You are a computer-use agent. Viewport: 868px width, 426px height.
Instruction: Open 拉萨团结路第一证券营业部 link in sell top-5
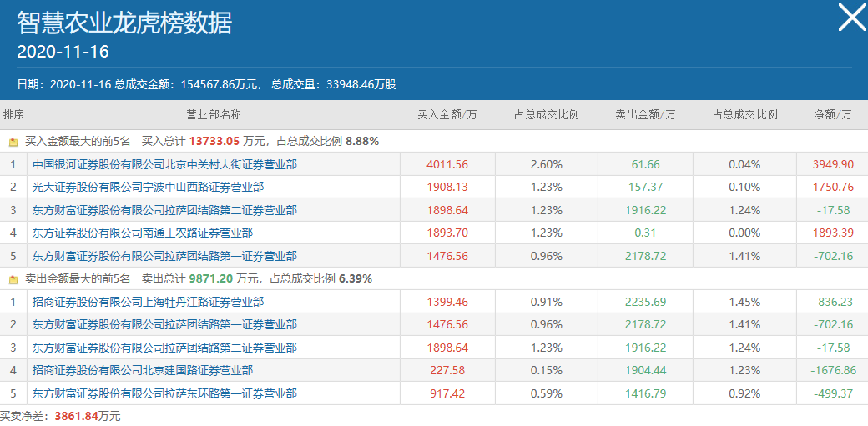click(164, 324)
